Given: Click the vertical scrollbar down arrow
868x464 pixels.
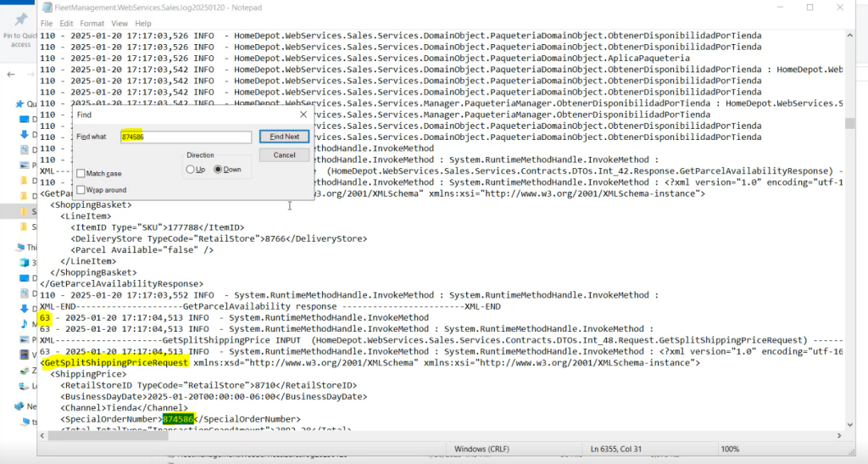Looking at the screenshot, I should [x=849, y=425].
